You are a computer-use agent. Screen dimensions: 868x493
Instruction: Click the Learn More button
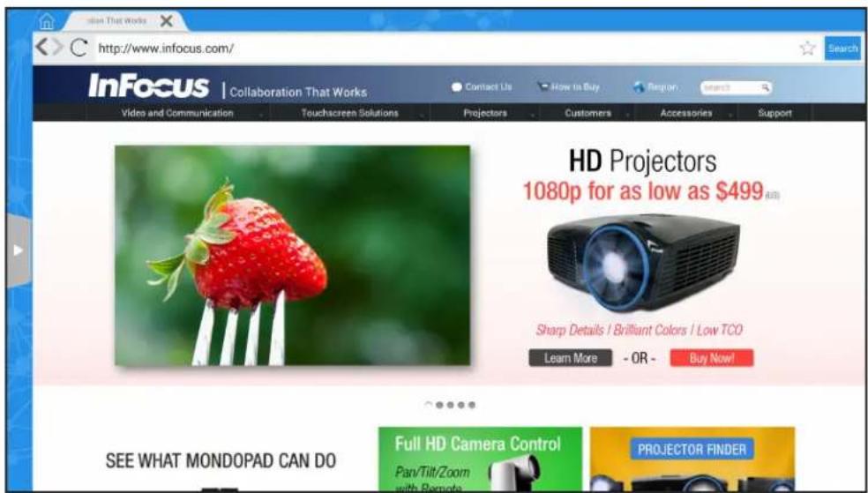point(570,358)
